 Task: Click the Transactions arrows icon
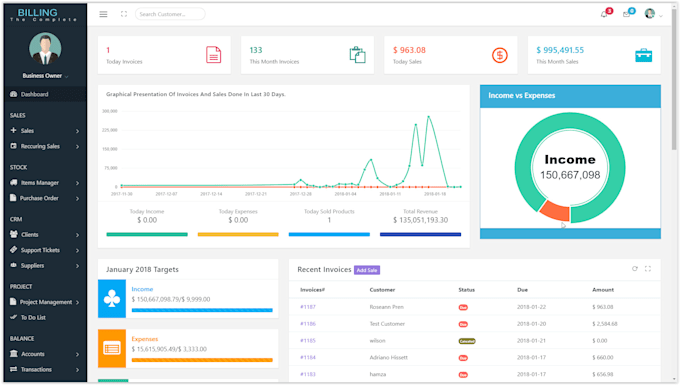coord(13,369)
